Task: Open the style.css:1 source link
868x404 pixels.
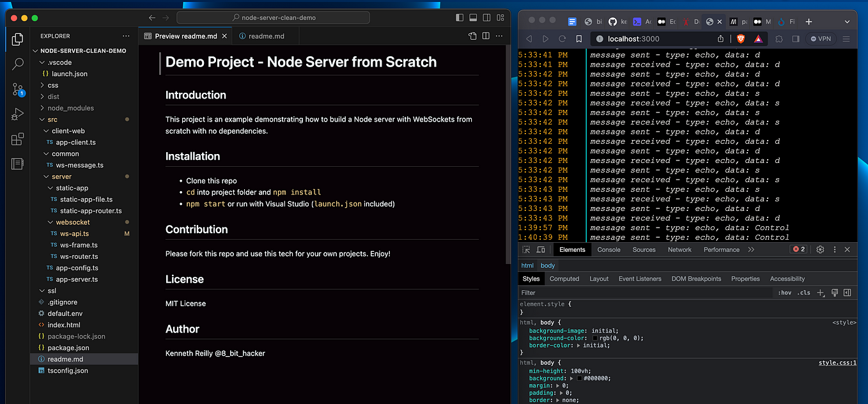Action: coord(837,362)
